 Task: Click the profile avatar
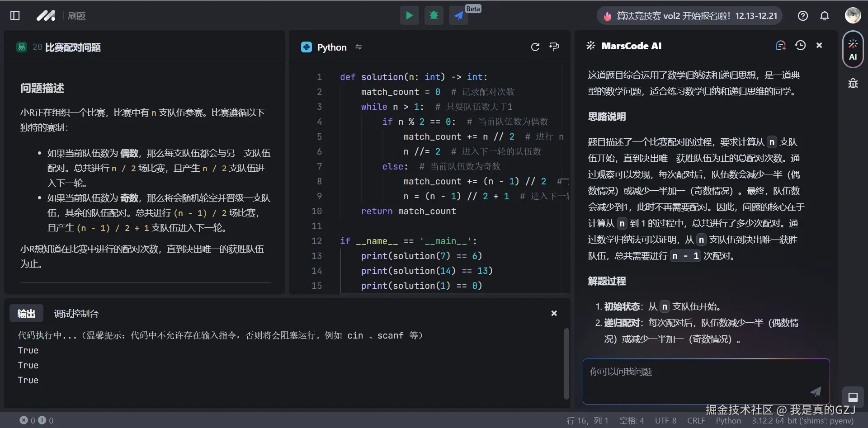(x=853, y=15)
